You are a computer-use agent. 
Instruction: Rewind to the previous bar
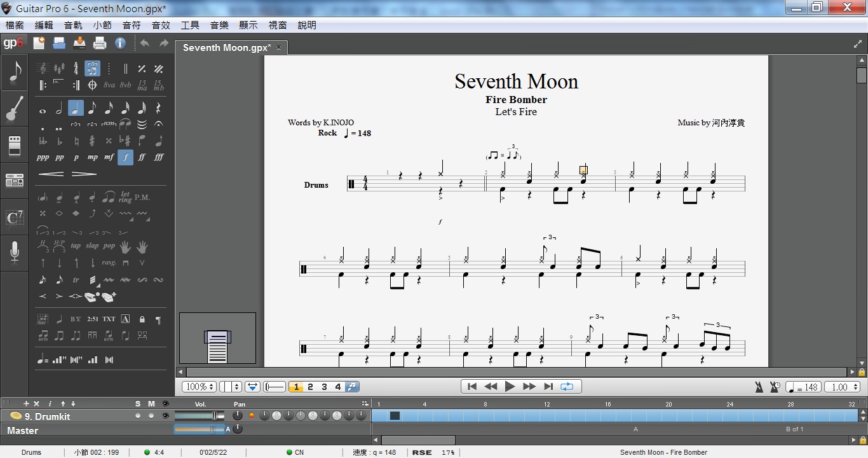click(x=491, y=387)
